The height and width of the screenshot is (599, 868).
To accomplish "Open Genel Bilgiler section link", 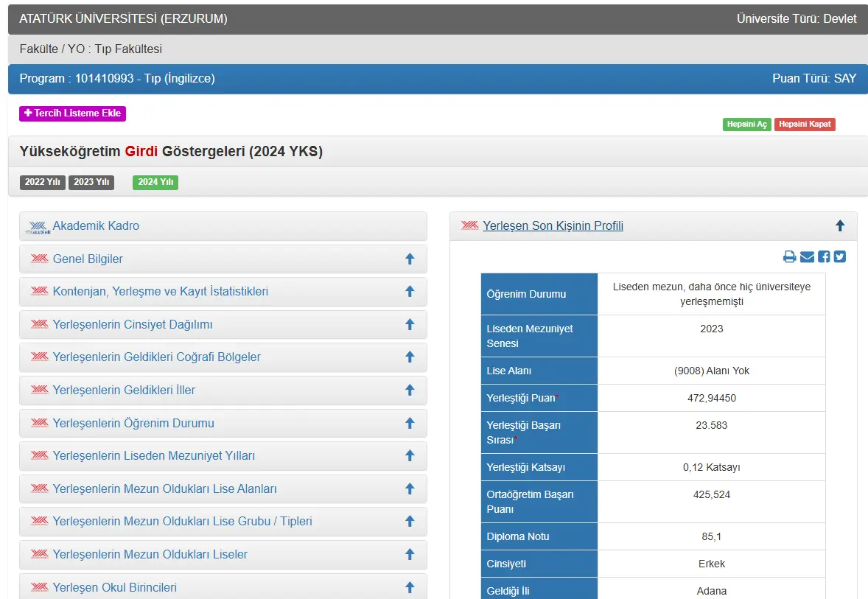I will click(88, 259).
